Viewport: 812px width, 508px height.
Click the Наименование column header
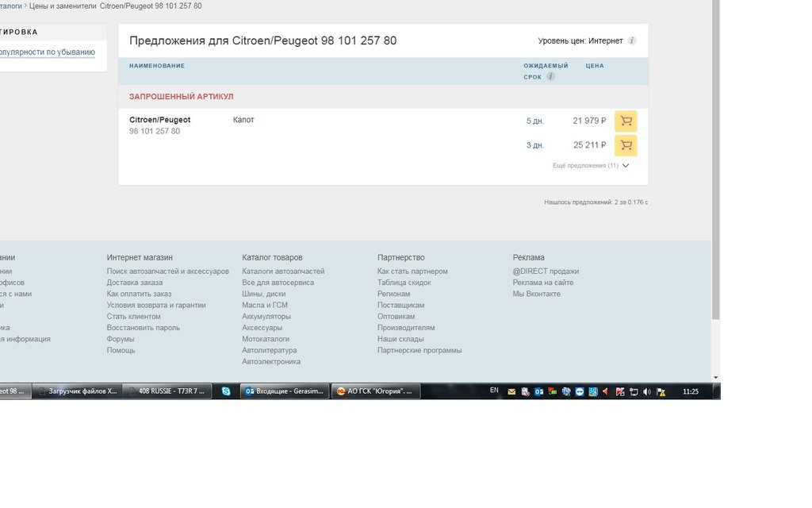157,66
